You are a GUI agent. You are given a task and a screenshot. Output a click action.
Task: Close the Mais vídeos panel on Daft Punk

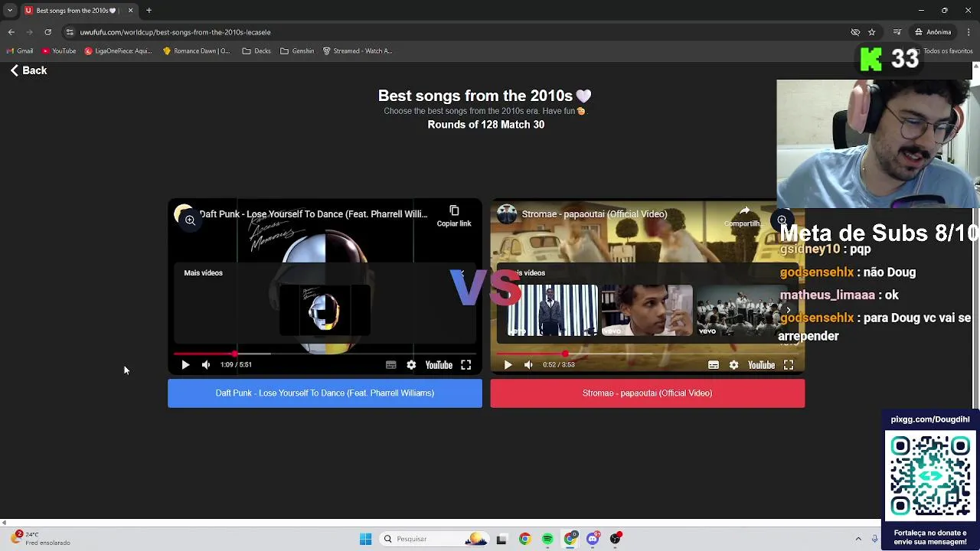[462, 273]
